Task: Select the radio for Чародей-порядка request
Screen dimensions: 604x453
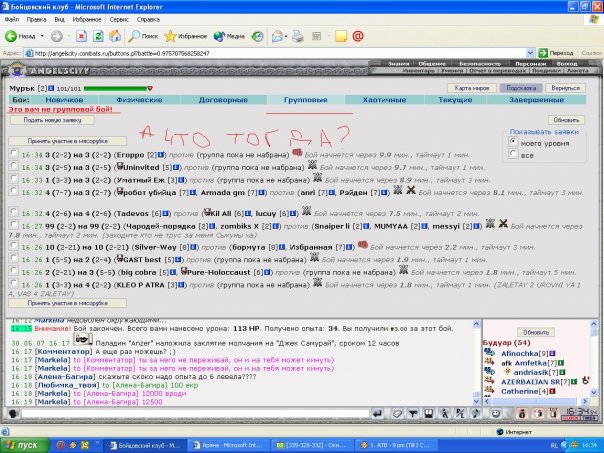Action: pos(14,224)
